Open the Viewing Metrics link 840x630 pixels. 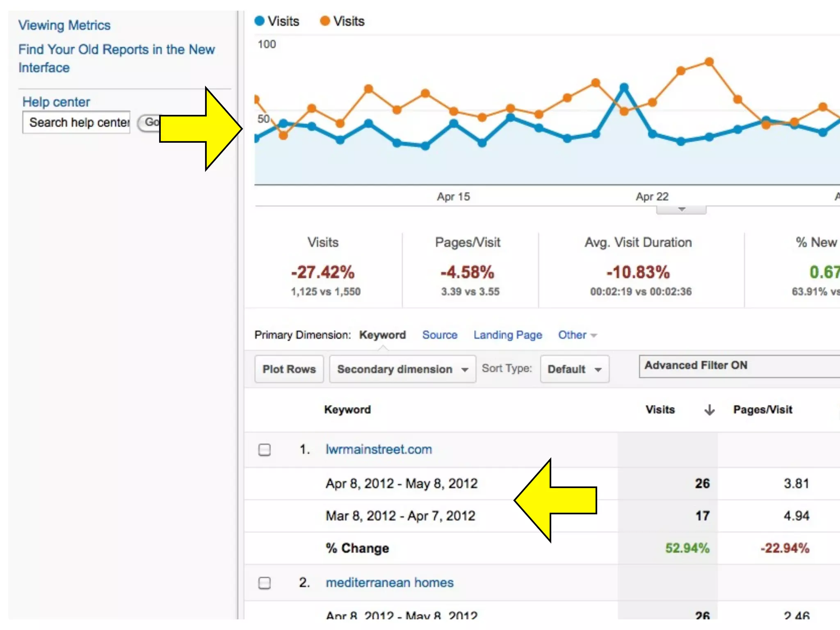tap(64, 25)
